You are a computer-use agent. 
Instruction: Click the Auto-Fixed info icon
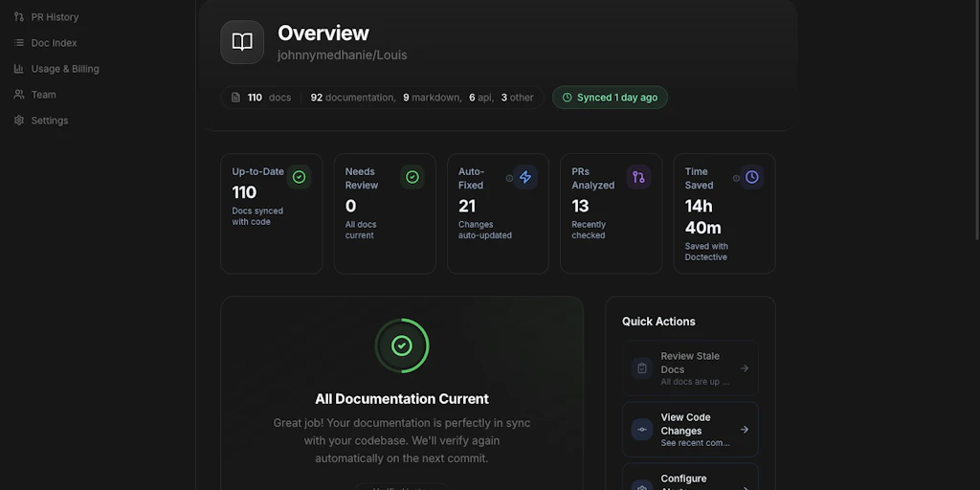(509, 178)
